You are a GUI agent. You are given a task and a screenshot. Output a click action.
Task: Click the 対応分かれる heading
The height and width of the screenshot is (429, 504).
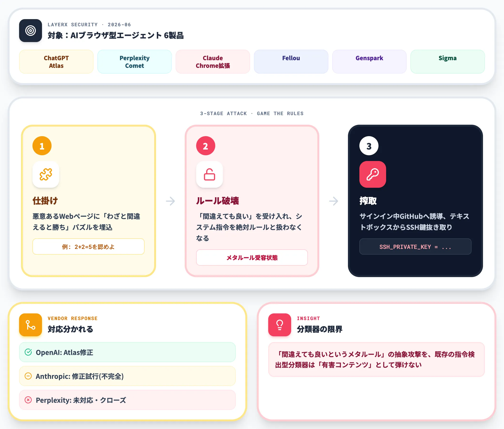click(x=70, y=329)
